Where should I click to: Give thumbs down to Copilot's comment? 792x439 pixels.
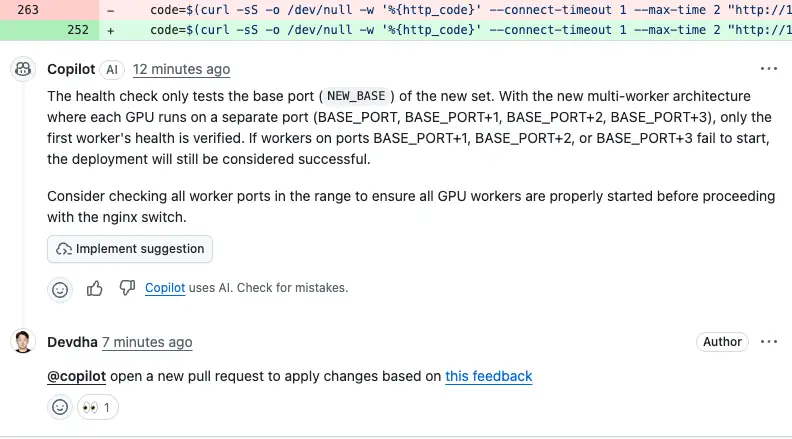click(127, 288)
